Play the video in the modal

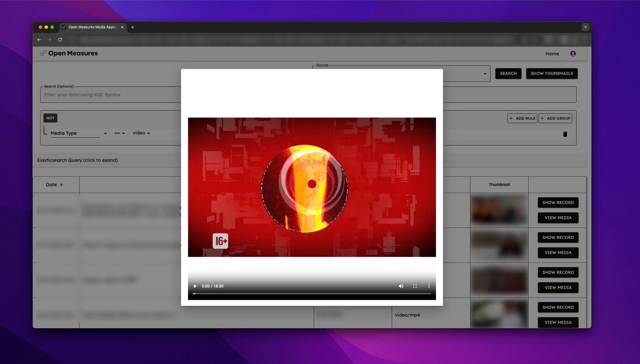[195, 286]
